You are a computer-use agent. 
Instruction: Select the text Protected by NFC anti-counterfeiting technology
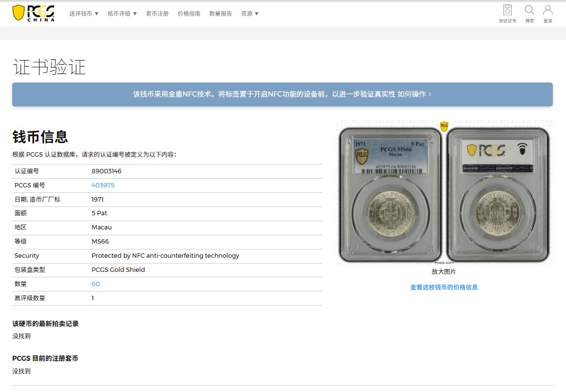[x=166, y=256]
